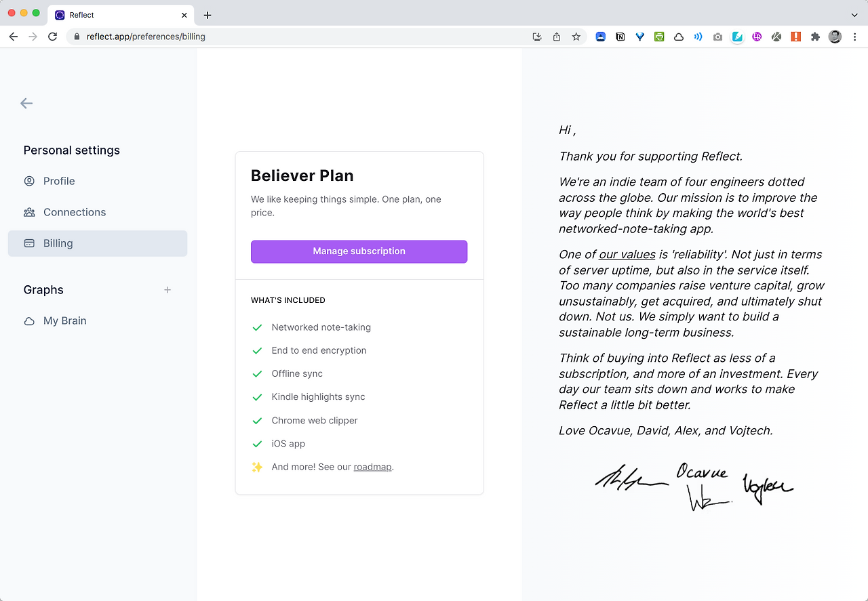Add a new graph with the plus icon

click(x=167, y=290)
